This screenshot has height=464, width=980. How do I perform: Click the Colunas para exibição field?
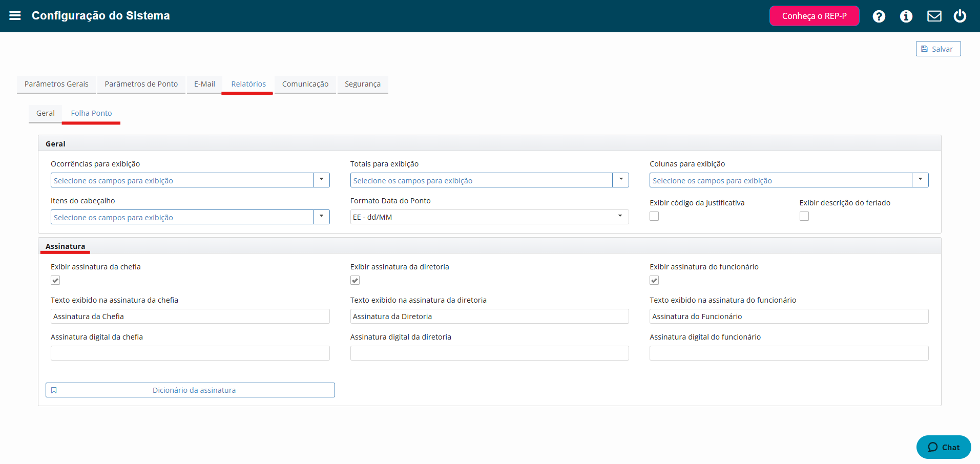point(781,180)
